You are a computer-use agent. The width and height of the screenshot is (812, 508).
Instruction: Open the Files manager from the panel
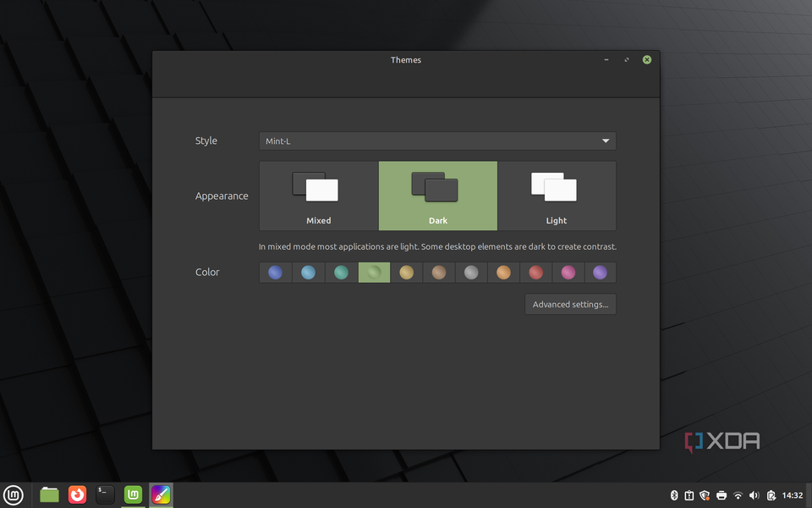click(x=49, y=495)
